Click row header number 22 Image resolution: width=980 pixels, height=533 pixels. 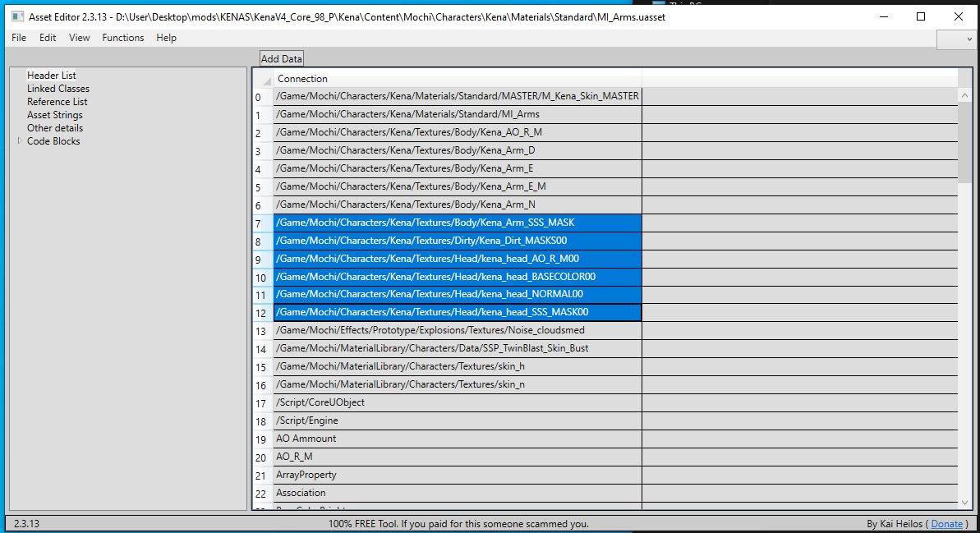pyautogui.click(x=263, y=494)
